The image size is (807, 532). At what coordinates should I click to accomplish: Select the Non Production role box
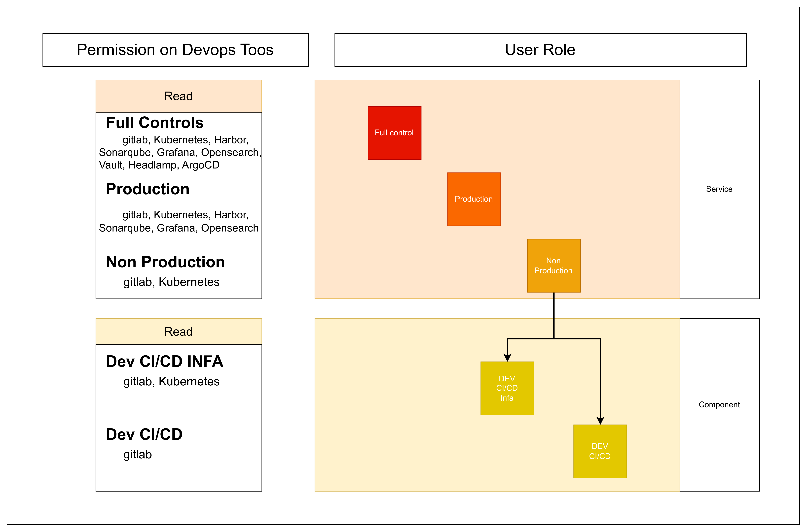coord(553,266)
